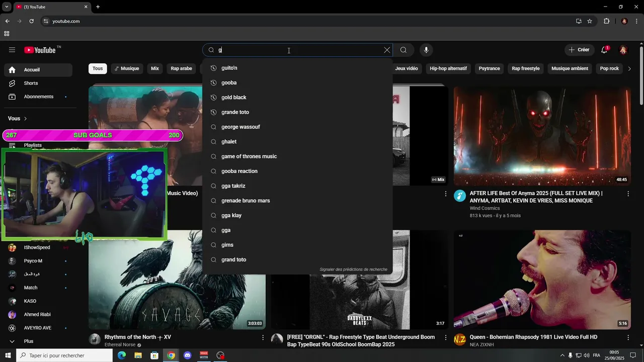Show more filter chips with right arrow
This screenshot has width=644, height=362.
[629, 68]
